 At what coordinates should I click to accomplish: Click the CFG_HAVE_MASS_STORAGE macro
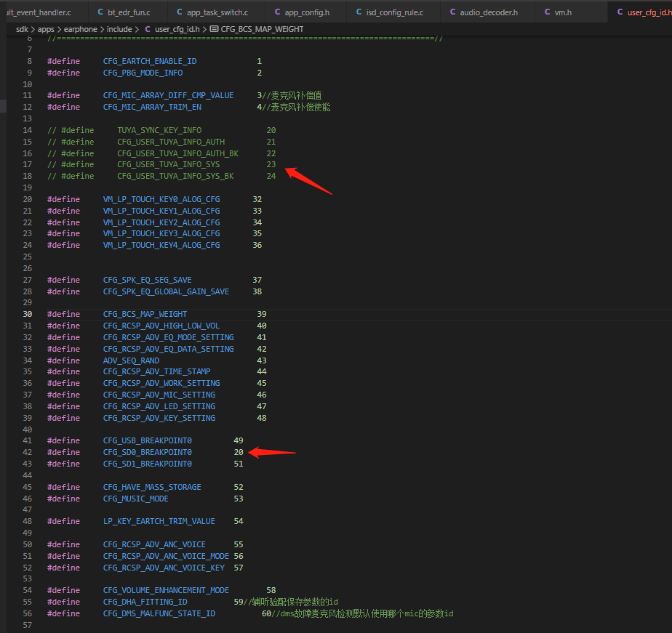point(152,487)
